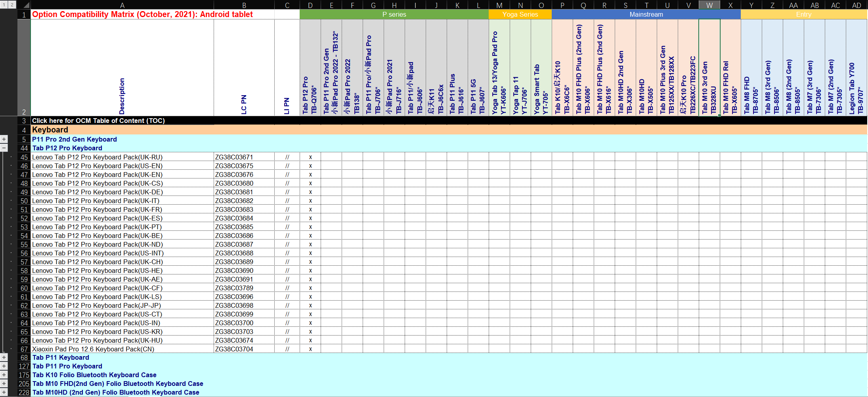Select column A header

(x=122, y=5)
